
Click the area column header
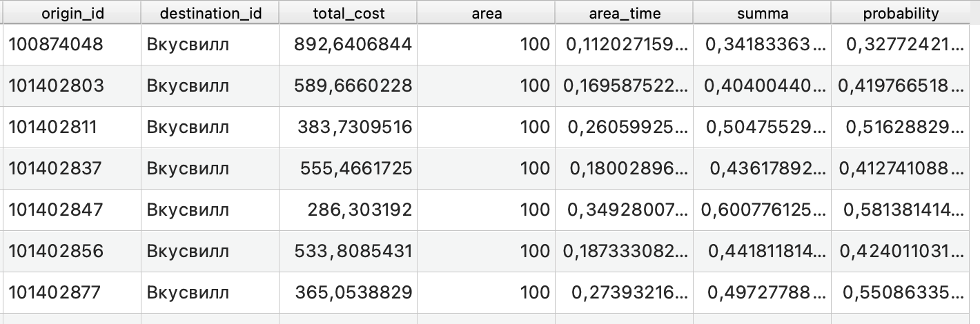point(487,13)
